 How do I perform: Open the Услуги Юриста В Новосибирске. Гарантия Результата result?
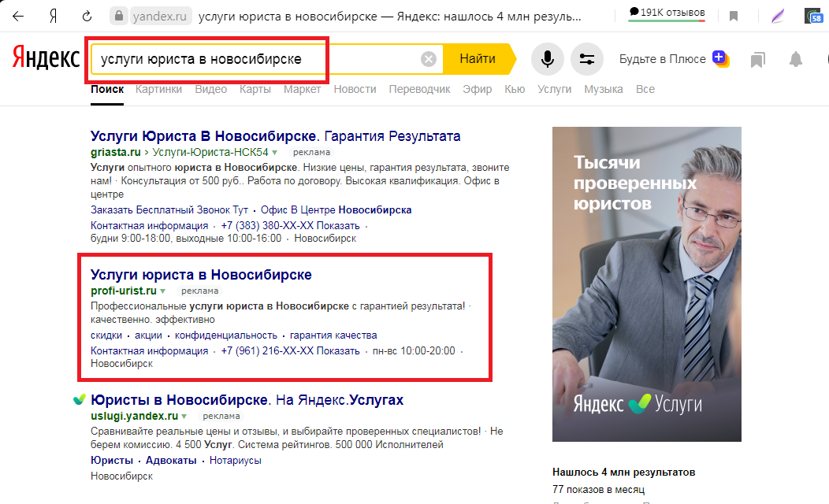coord(275,136)
